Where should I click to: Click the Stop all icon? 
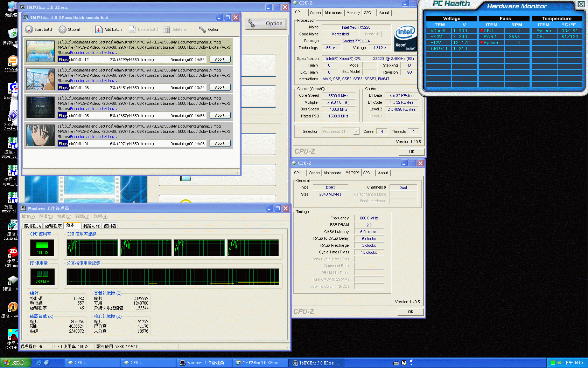pyautogui.click(x=63, y=30)
